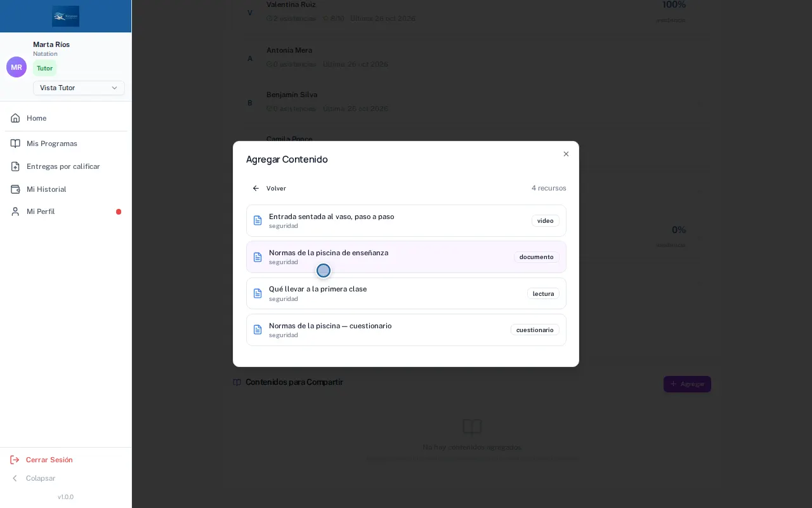Click the Home house icon
The width and height of the screenshot is (812, 508).
[15, 118]
